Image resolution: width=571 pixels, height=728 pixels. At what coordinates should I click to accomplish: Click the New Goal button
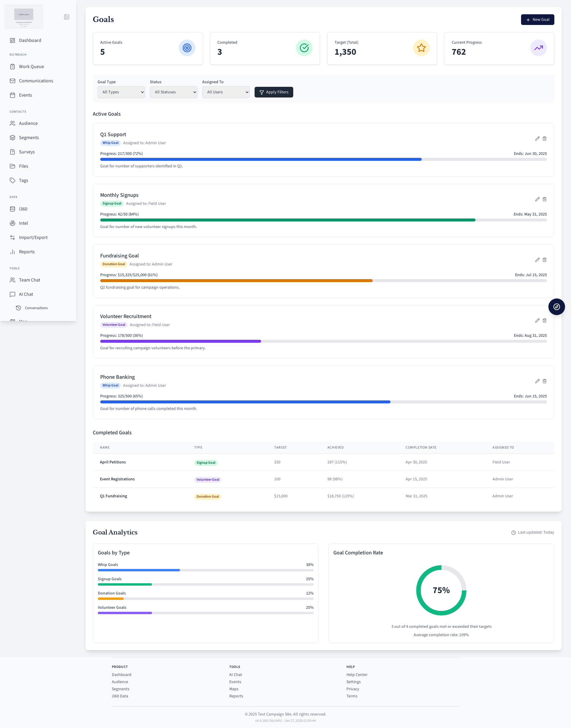point(537,20)
